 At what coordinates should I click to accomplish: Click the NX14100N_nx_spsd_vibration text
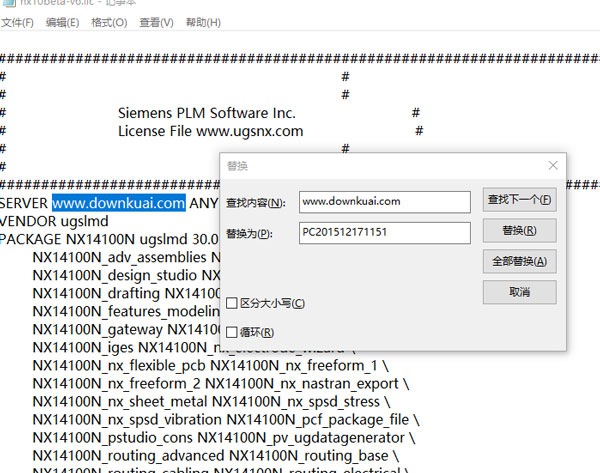click(127, 419)
